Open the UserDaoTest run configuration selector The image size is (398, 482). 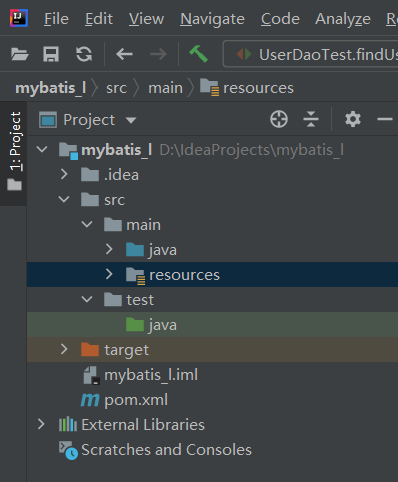[x=311, y=54]
